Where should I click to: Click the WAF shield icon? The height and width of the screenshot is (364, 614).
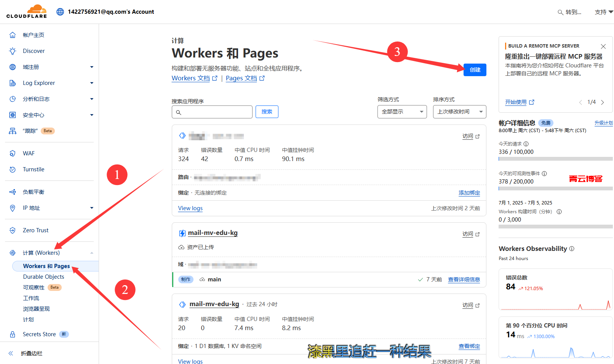click(x=13, y=153)
